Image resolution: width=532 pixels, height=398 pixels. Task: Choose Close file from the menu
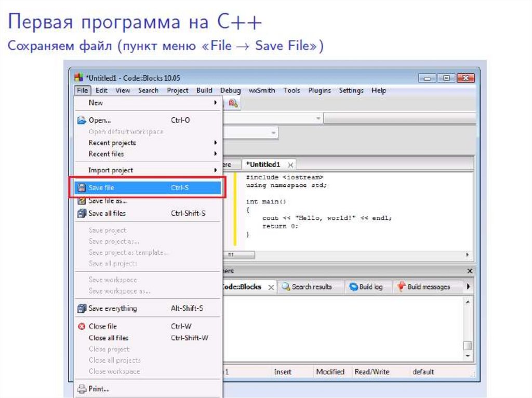148,326
